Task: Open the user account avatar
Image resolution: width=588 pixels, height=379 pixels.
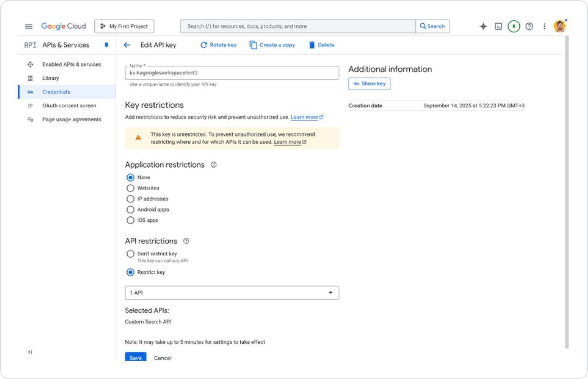Action: [x=560, y=26]
